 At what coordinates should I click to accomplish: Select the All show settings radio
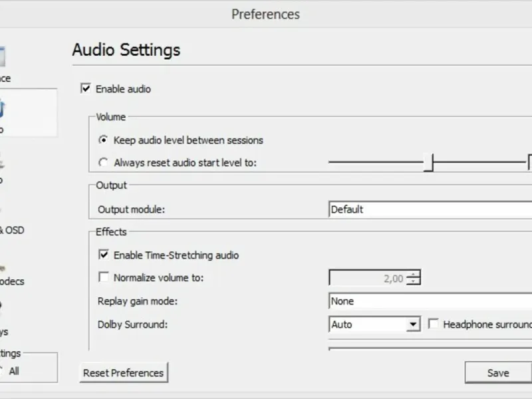click(1, 371)
